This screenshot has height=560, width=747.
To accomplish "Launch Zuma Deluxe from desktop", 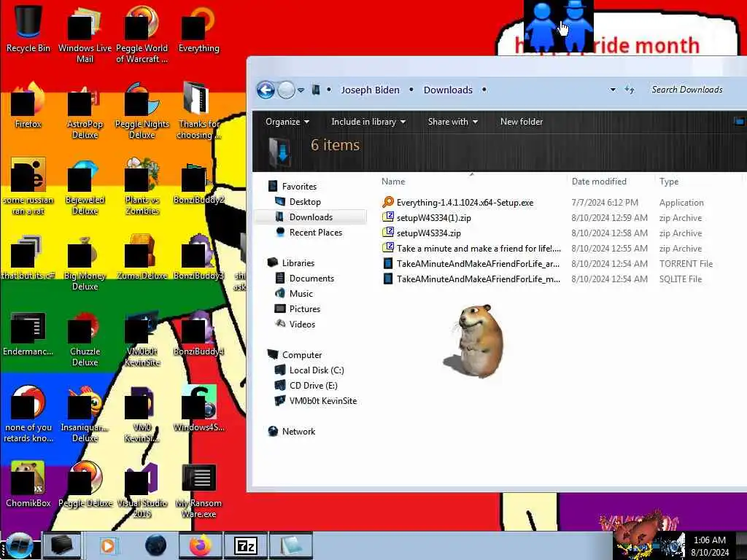I will pos(142,257).
